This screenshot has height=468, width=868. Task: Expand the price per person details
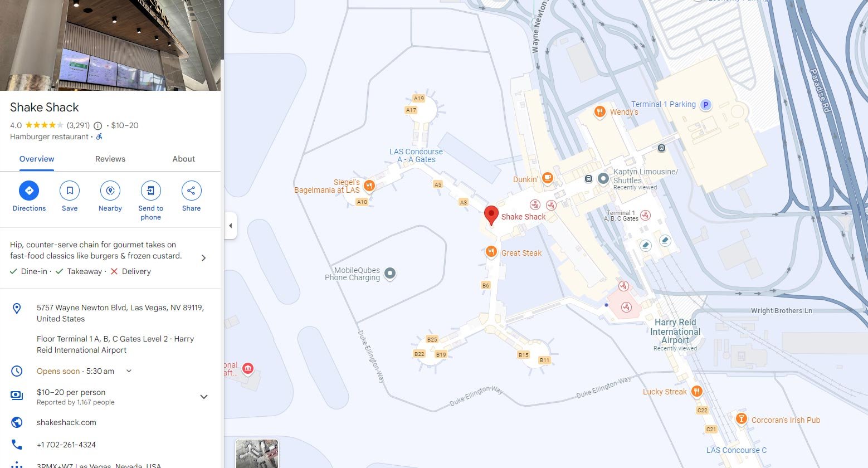click(204, 397)
